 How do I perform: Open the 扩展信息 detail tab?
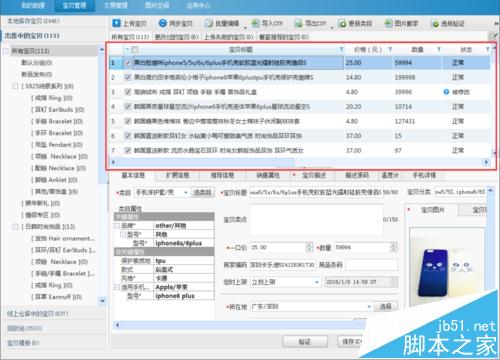(178, 175)
